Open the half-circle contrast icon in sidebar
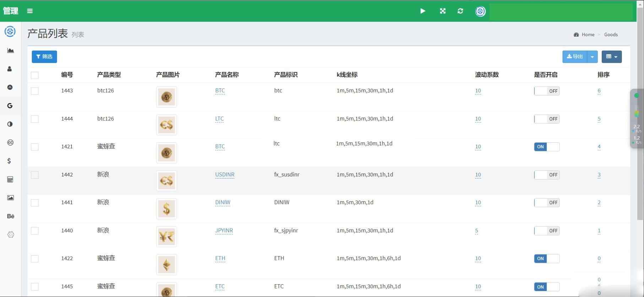The height and width of the screenshot is (297, 644). point(10,124)
